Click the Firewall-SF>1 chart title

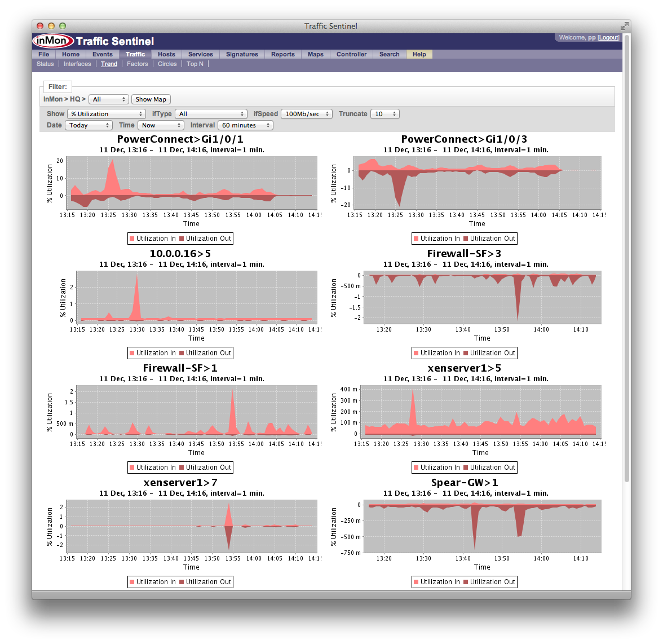pos(180,368)
